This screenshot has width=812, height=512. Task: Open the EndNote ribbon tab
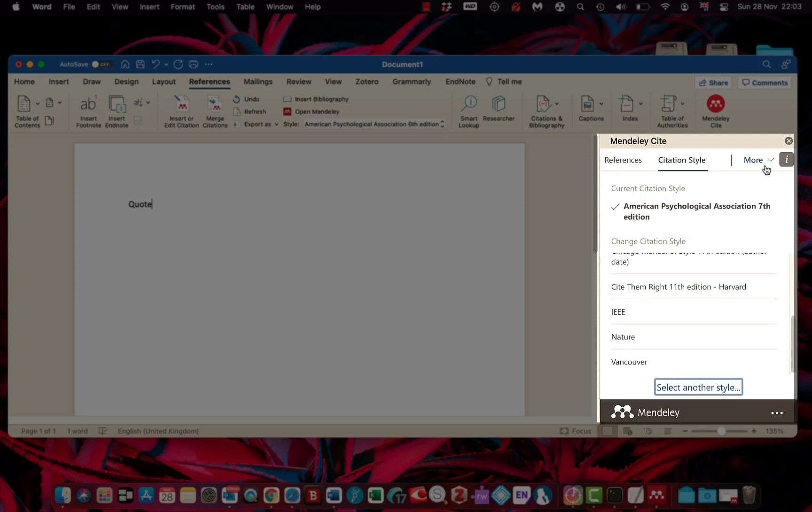(461, 82)
